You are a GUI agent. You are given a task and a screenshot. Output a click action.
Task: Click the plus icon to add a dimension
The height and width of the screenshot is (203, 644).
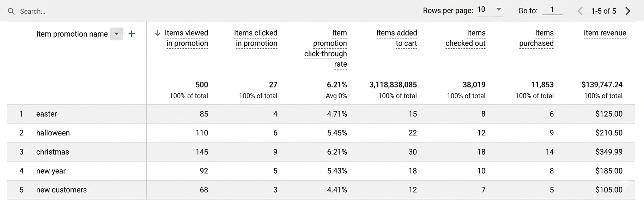pyautogui.click(x=132, y=33)
